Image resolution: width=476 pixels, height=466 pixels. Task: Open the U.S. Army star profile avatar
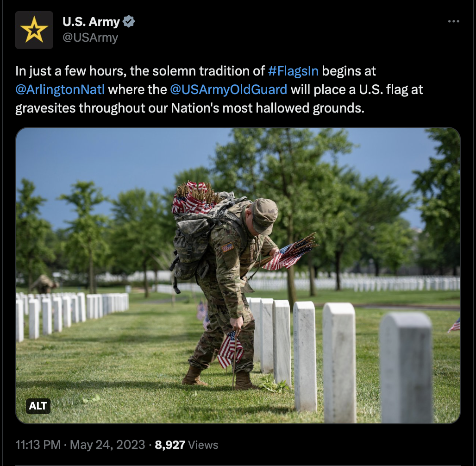click(x=34, y=30)
